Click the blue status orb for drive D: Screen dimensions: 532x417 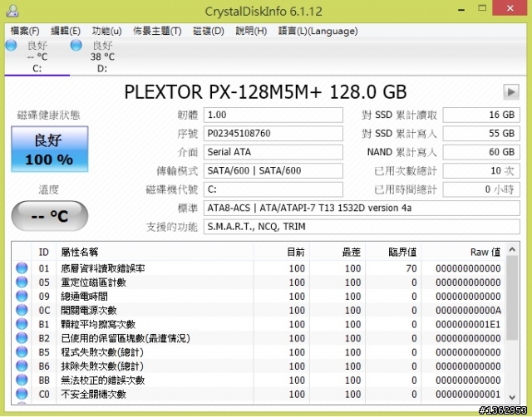76,45
